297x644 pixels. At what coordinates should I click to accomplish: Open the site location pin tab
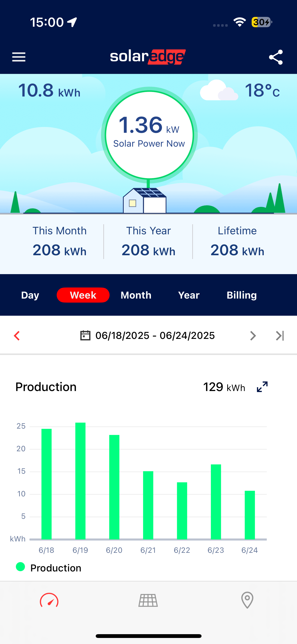247,600
